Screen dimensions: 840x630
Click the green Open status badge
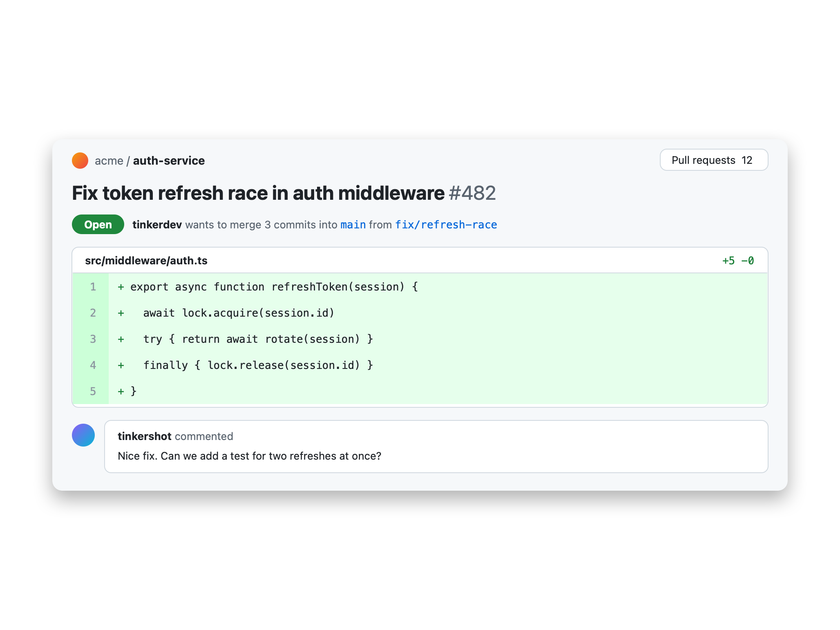click(x=98, y=224)
